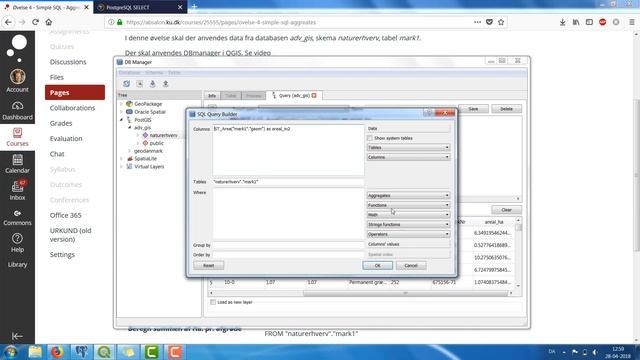Reload the page with the refresh icon
Screen dimensions: 640x360
click(x=36, y=22)
